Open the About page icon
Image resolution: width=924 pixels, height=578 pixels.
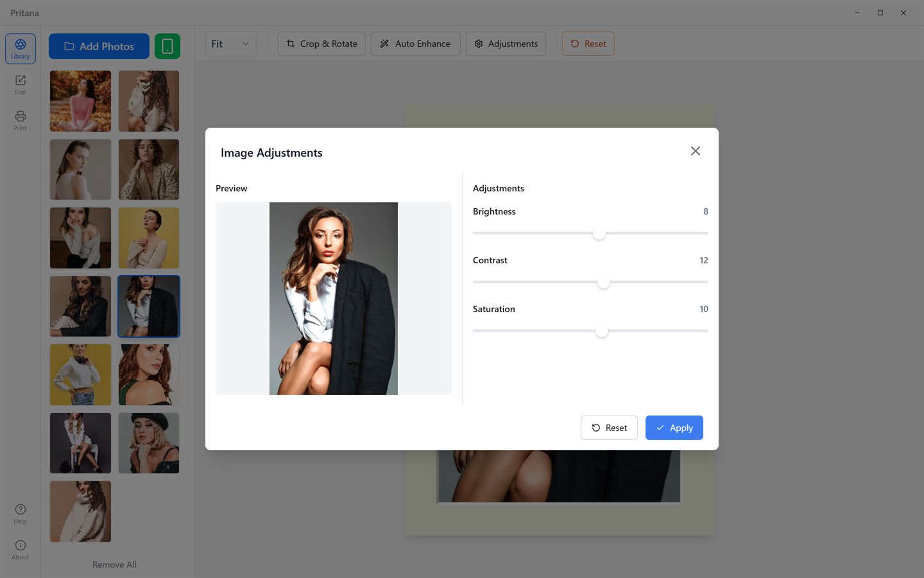tap(21, 550)
